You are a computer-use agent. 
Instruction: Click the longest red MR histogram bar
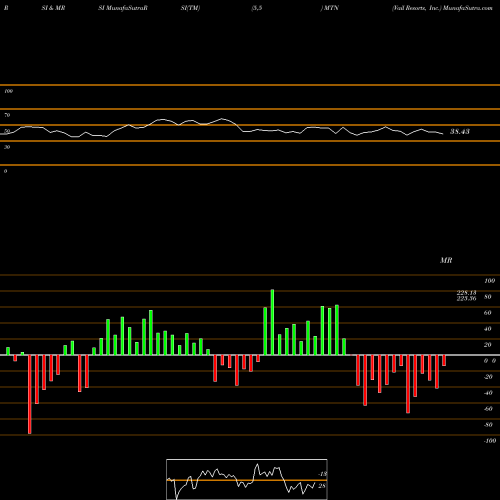(x=30, y=394)
